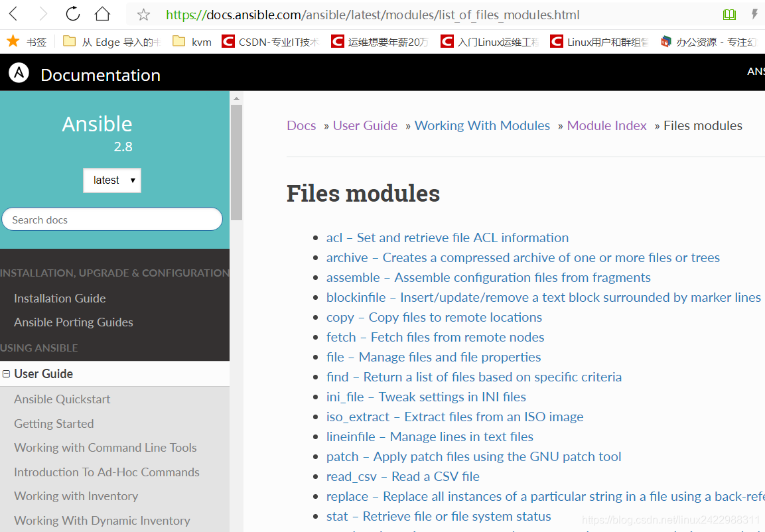Open the find module link
Screen dimensions: 765x532
click(x=474, y=377)
